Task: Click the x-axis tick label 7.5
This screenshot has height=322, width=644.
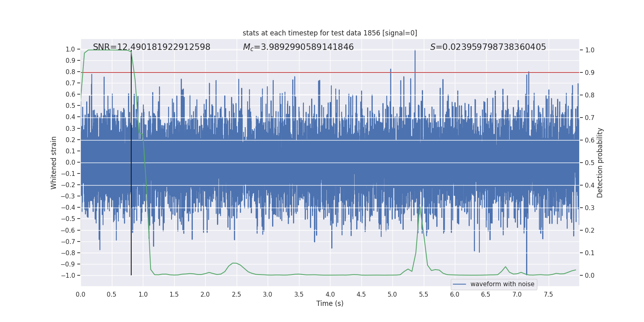Action: (x=548, y=295)
